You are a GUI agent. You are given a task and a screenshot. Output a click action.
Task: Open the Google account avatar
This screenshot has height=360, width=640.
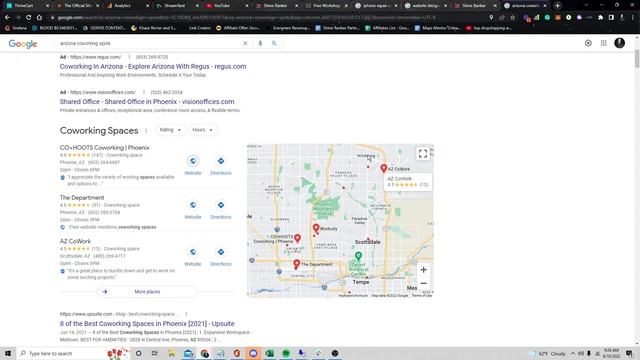tap(619, 43)
